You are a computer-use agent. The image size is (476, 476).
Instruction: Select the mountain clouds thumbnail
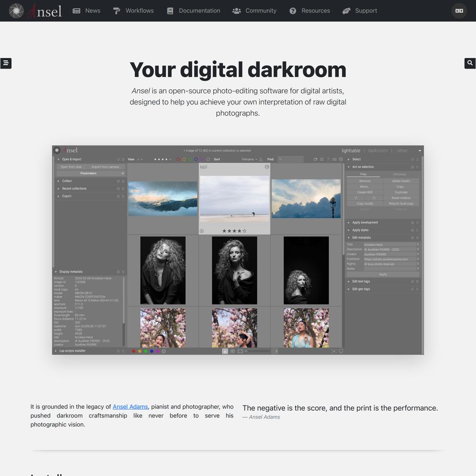click(x=163, y=198)
